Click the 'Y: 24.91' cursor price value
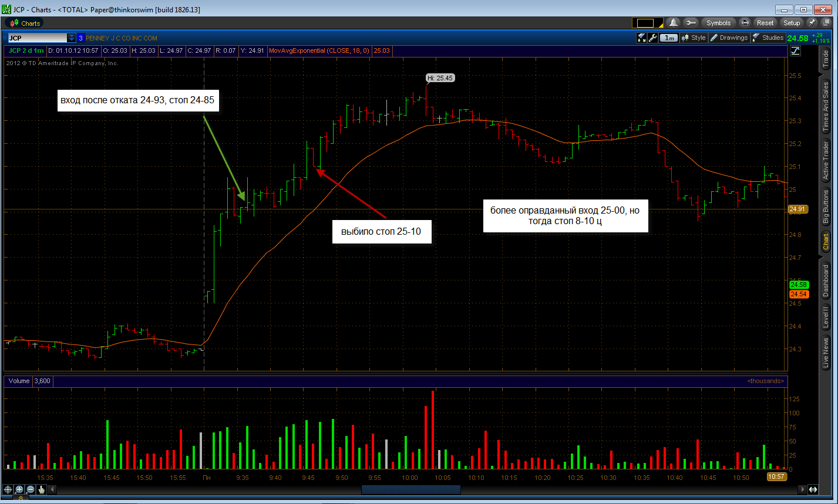Screen dimensions: 838x504 253,50
